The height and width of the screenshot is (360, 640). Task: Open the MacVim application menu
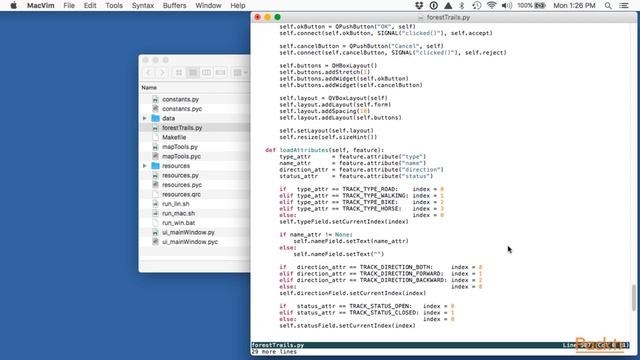(40, 6)
